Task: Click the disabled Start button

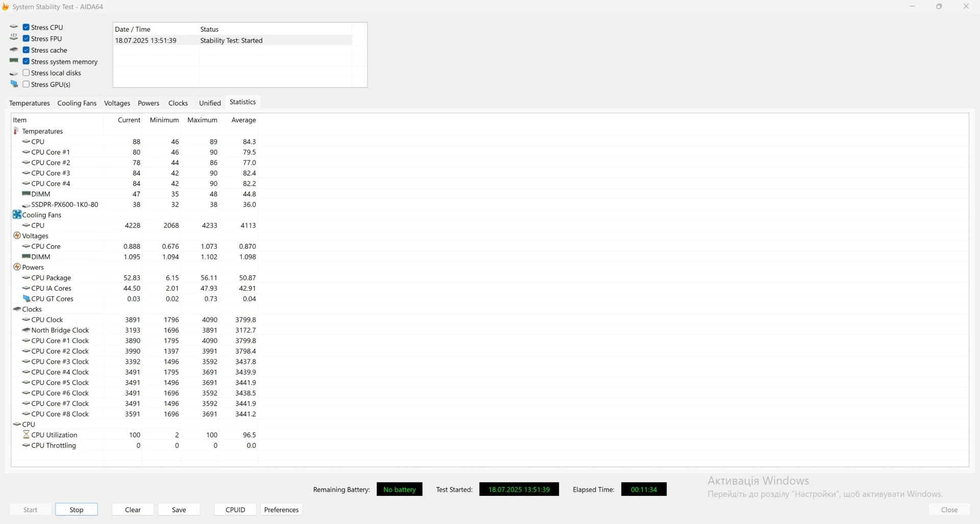Action: pos(30,510)
